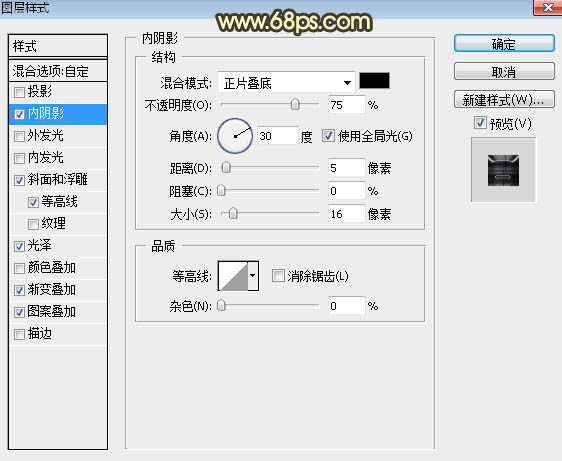Uncheck the 等高线 contour sub-option checkbox
This screenshot has height=461, width=562.
coord(33,203)
